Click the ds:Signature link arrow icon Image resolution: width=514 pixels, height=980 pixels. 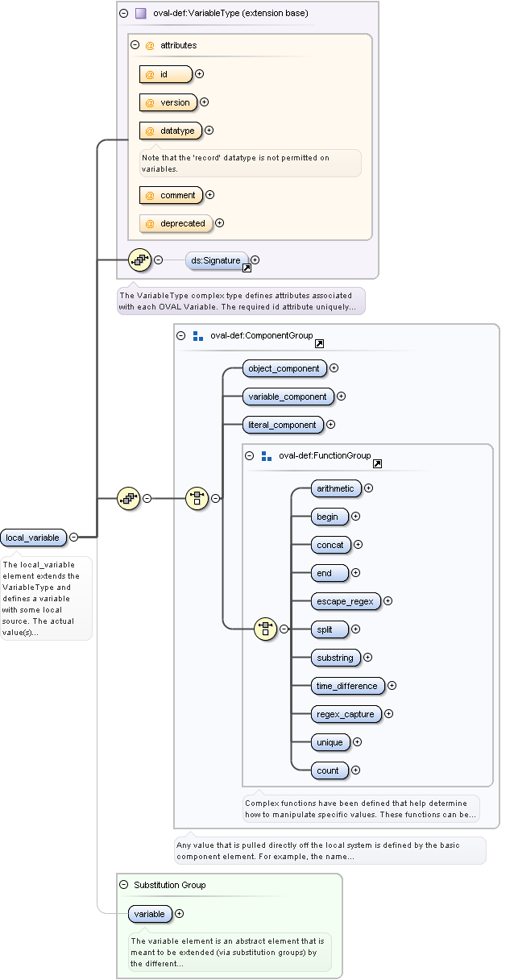pyautogui.click(x=247, y=268)
